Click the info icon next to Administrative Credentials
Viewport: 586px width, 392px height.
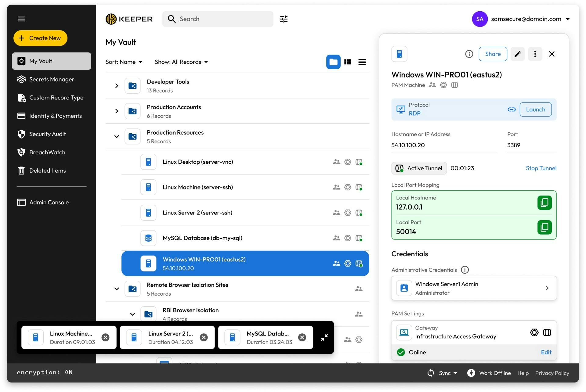tap(465, 270)
